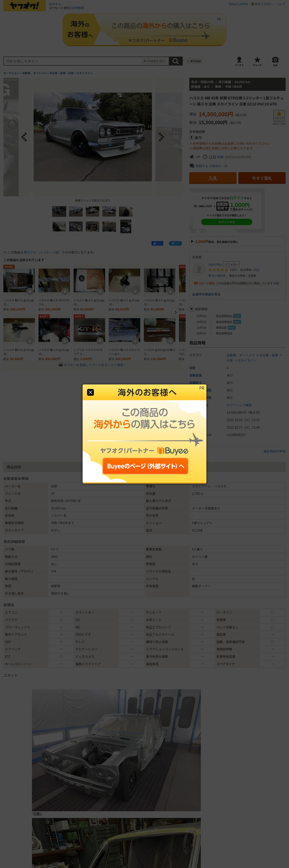Viewport: 289px width, 868px height.
Task: Click the main Skyline car photo
Action: coord(93,137)
